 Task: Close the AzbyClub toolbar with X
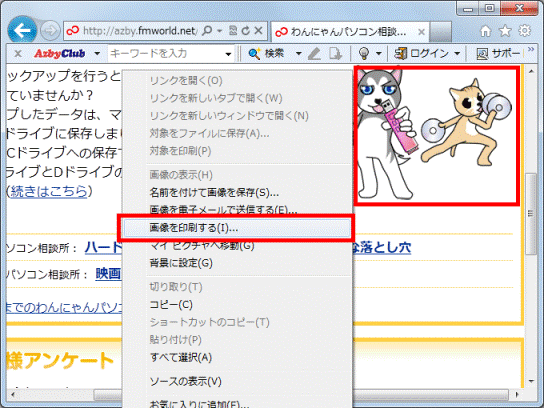click(x=18, y=54)
